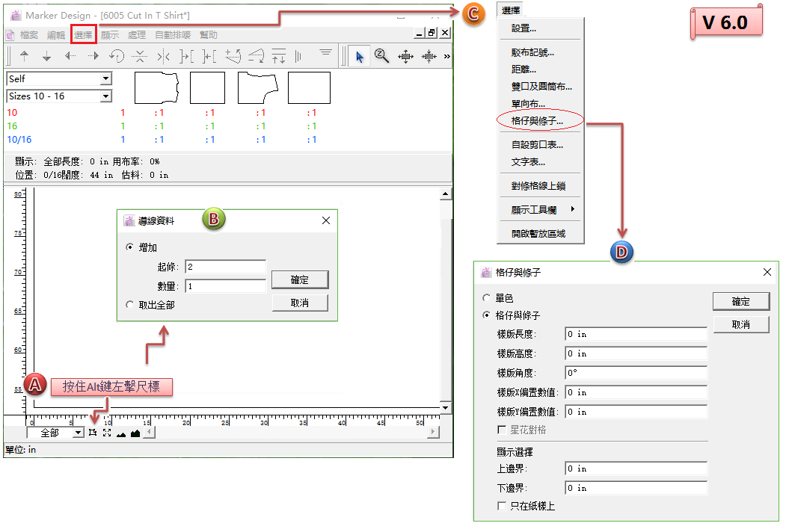
Task: Click the move down arrow tool
Action: pyautogui.click(x=46, y=56)
